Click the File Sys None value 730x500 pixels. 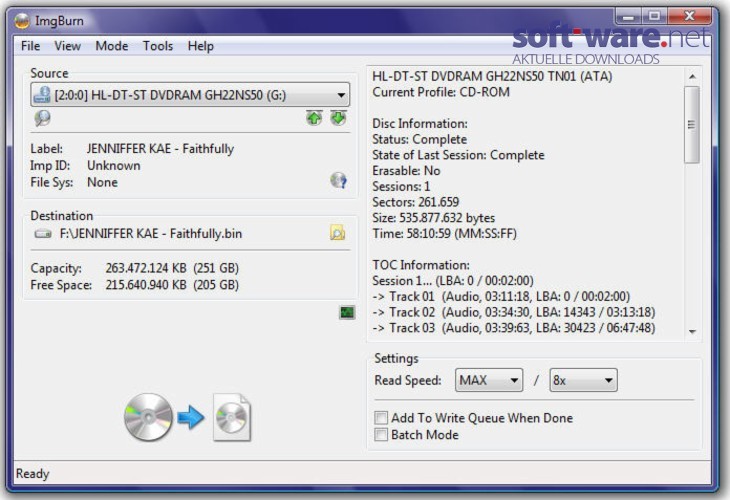(102, 182)
